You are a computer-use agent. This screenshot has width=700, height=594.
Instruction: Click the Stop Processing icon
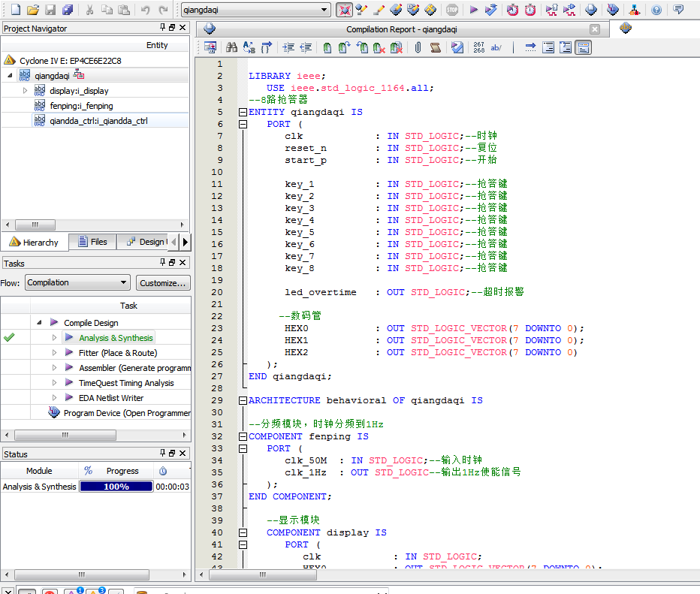pyautogui.click(x=451, y=10)
